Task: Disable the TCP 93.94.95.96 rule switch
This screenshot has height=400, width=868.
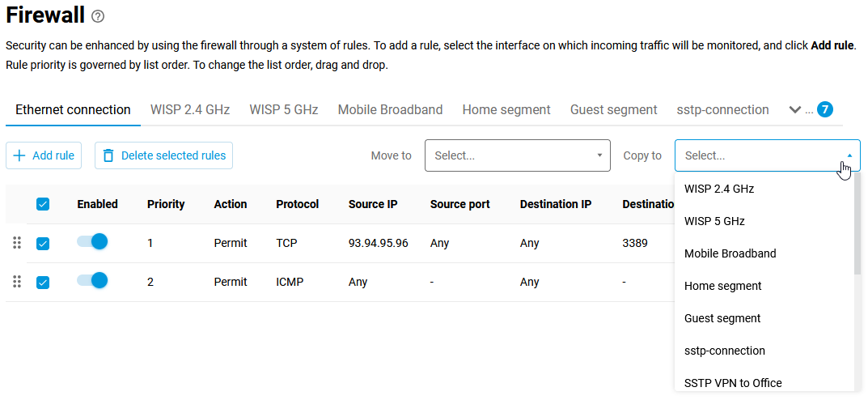Action: (92, 241)
